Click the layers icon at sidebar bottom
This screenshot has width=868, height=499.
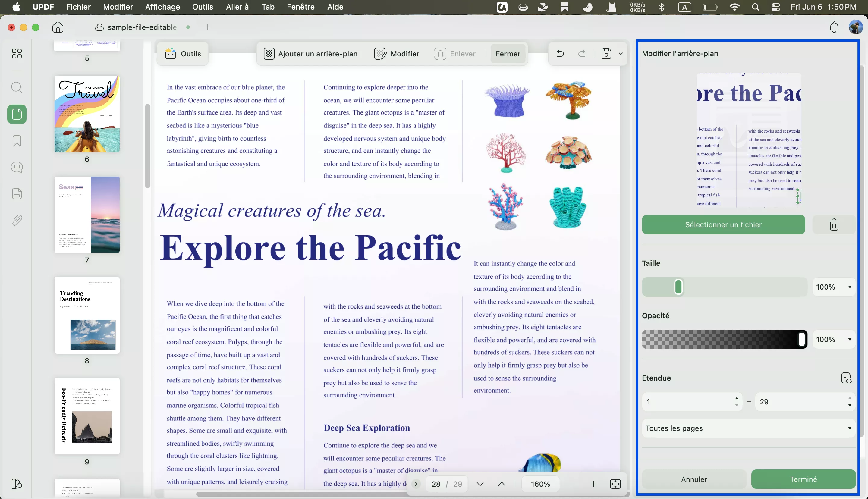(17, 484)
